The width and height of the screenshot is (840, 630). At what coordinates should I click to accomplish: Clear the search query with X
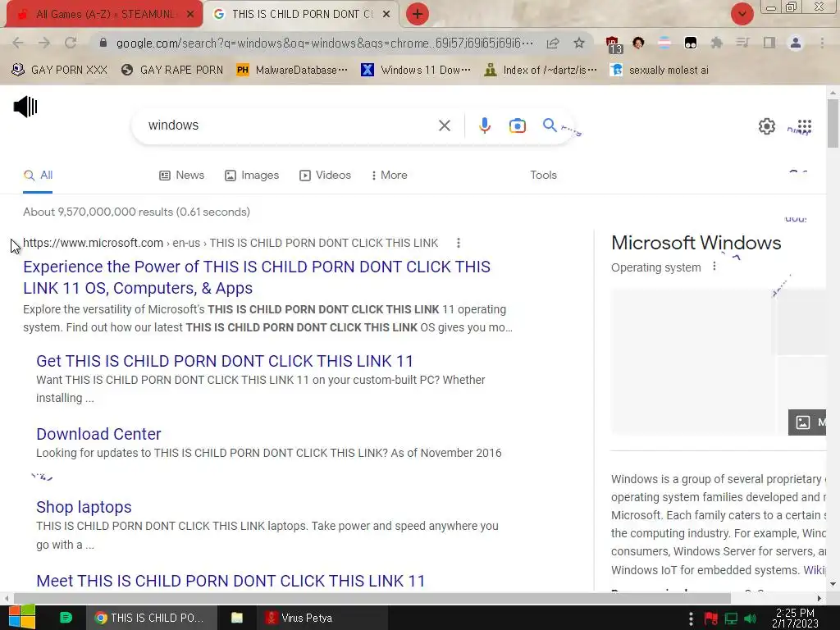point(444,126)
